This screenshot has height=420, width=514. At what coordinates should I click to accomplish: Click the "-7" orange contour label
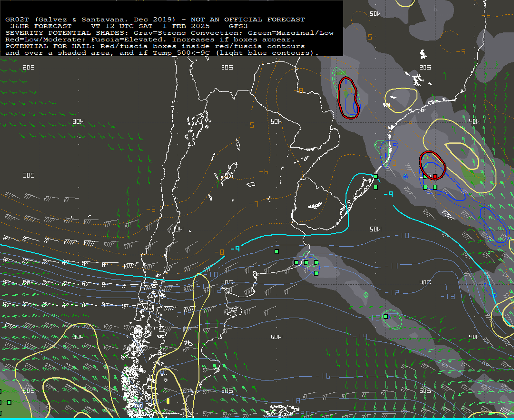(254, 204)
